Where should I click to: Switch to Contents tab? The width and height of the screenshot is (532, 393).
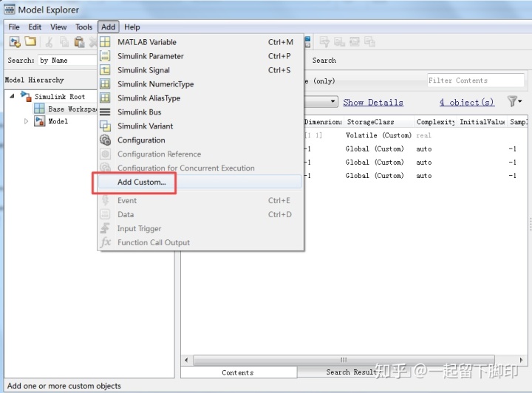(x=238, y=372)
